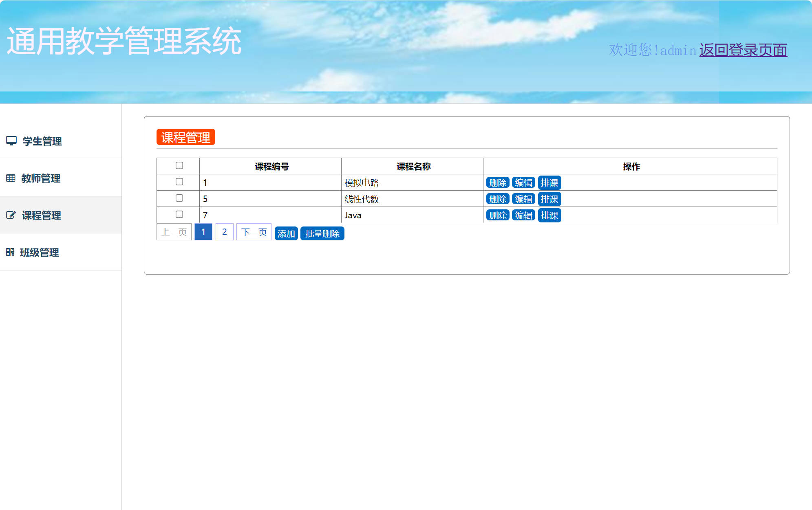Go to page 2 in pagination

pyautogui.click(x=224, y=231)
